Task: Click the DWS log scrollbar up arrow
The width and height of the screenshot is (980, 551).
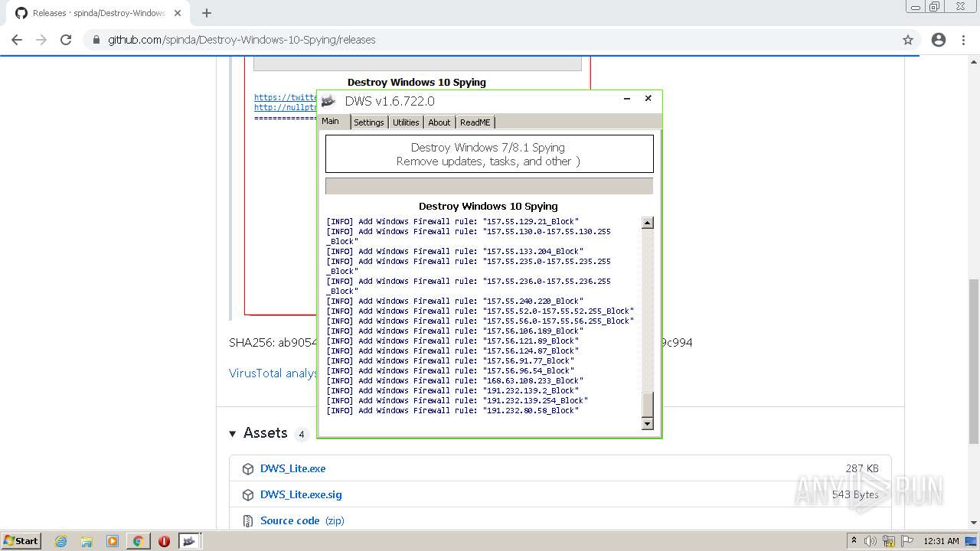Action: (648, 223)
